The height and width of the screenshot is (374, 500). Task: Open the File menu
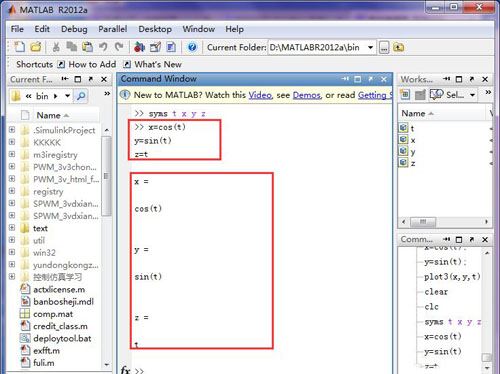coord(17,29)
